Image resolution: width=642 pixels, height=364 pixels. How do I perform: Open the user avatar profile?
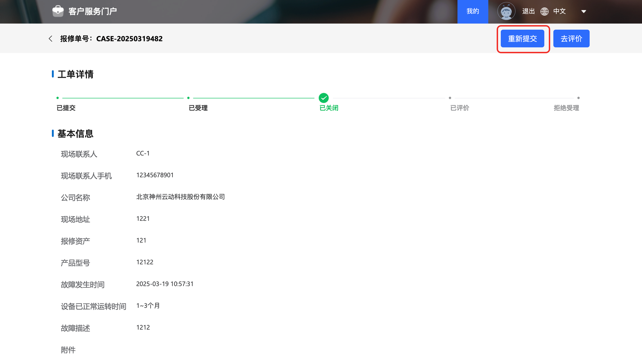tap(506, 11)
